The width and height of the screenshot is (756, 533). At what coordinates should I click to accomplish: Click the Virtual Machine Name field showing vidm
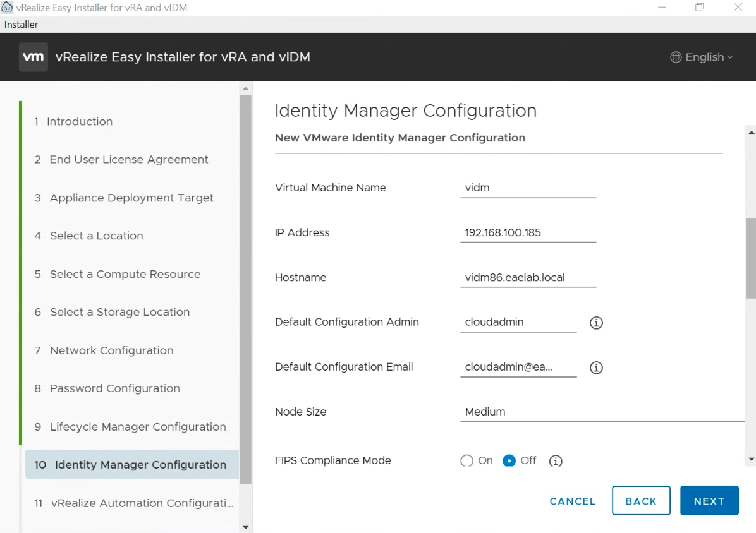[x=528, y=188]
